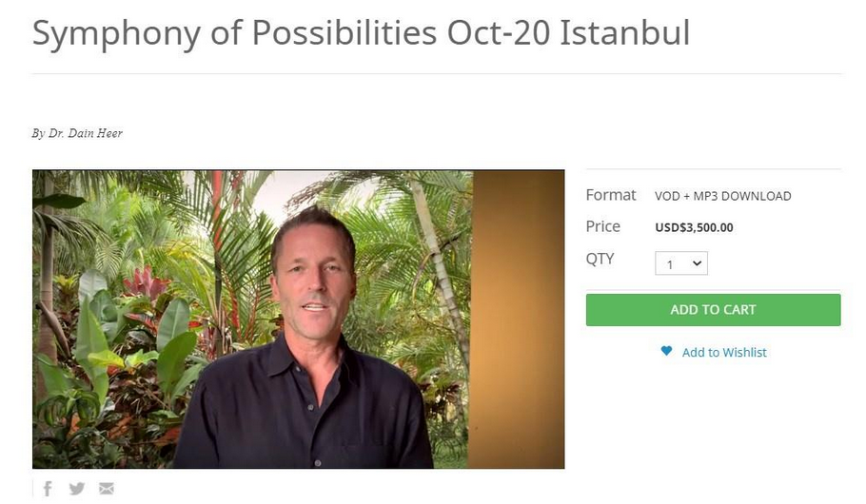
Task: Click the USD$3,500.00 price amount
Action: (x=694, y=227)
